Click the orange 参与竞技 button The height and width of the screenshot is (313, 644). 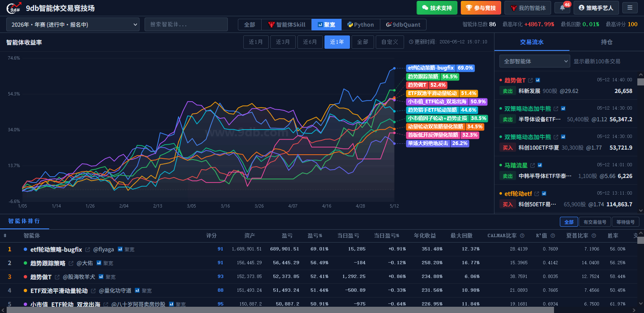coord(481,8)
